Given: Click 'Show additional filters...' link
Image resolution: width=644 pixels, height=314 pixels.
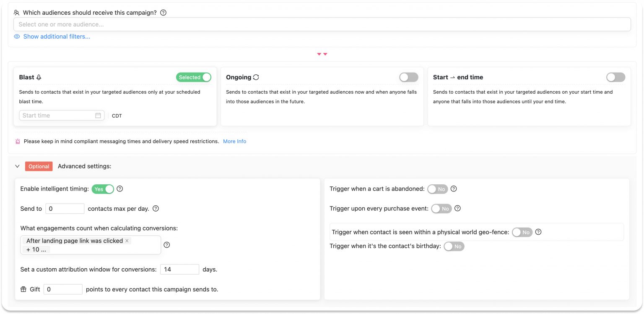Looking at the screenshot, I should 57,37.
